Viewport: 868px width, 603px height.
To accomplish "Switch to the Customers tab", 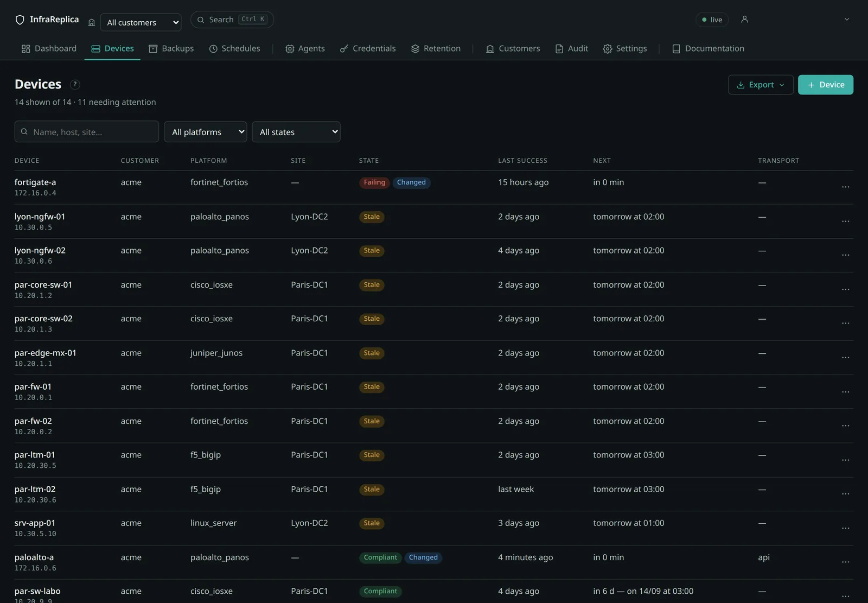I will 513,48.
